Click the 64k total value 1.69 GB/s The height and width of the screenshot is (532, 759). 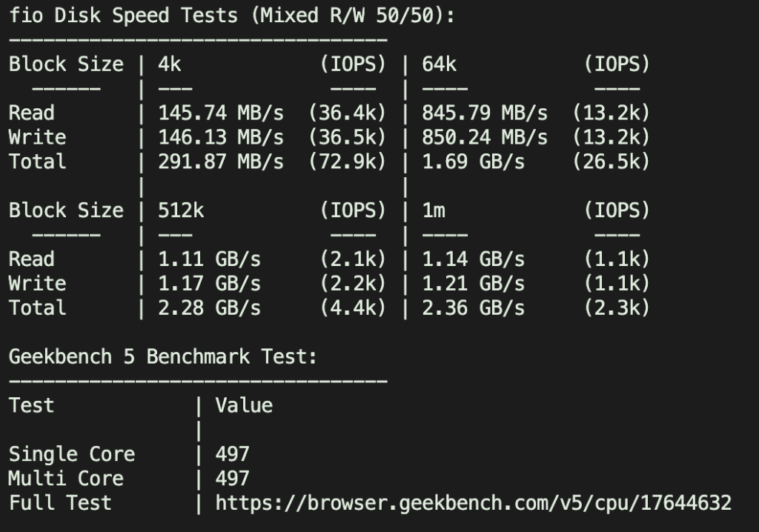pos(473,162)
